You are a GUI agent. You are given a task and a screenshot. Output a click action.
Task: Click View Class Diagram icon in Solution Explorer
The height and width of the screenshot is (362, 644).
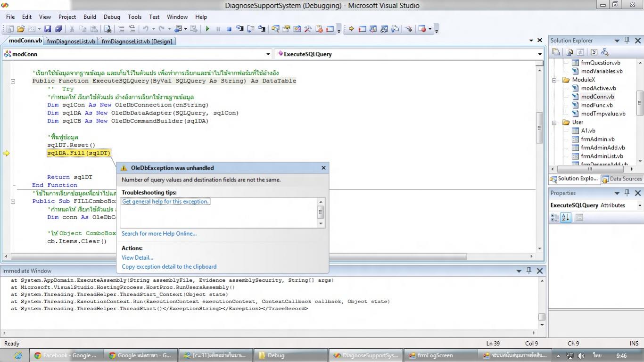pyautogui.click(x=605, y=52)
